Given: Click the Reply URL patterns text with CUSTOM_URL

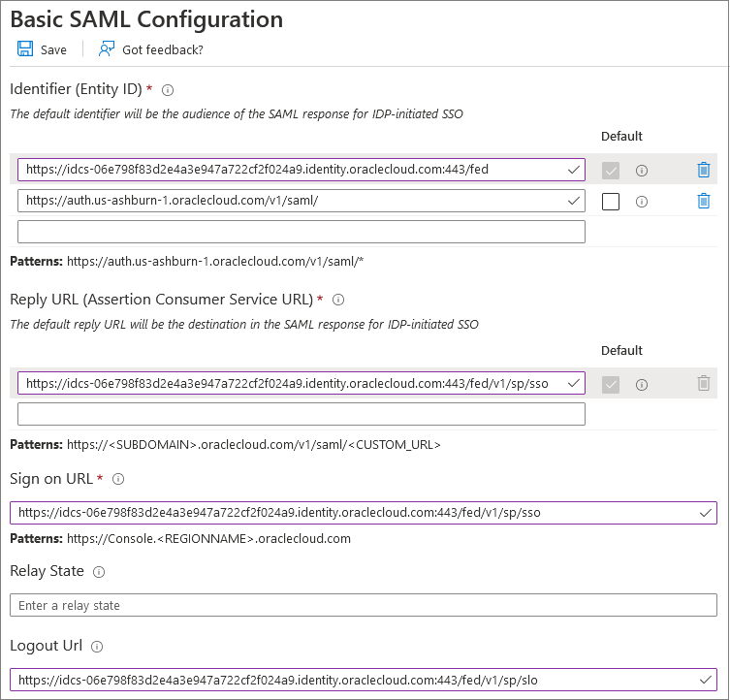Looking at the screenshot, I should 254,445.
